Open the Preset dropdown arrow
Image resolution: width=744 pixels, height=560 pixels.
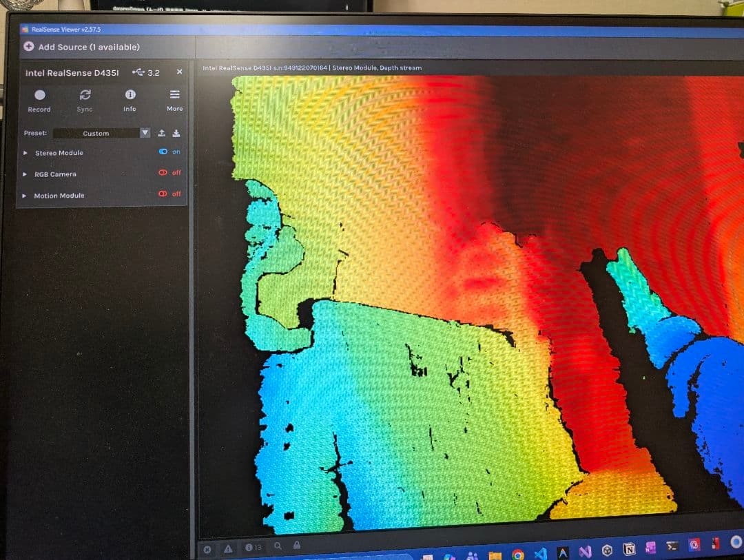pyautogui.click(x=145, y=133)
